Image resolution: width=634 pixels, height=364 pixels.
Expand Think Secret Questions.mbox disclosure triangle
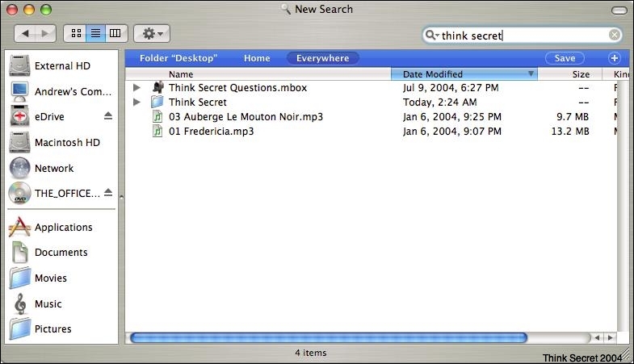136,87
